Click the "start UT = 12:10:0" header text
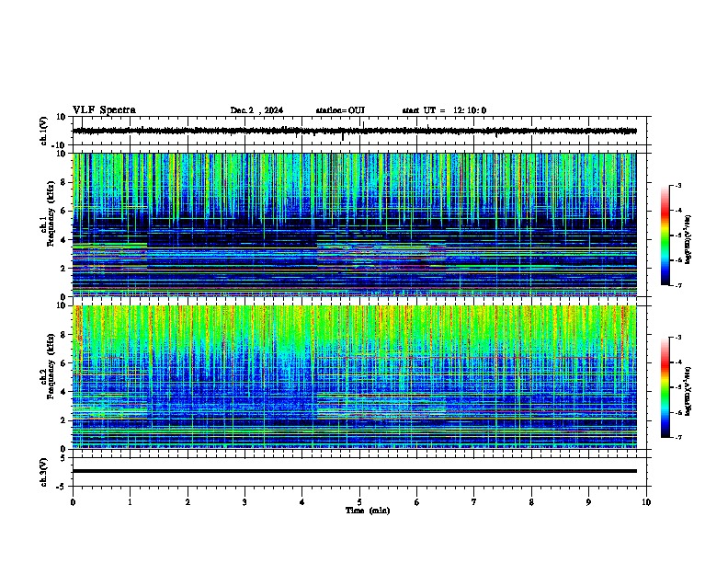The height and width of the screenshot is (563, 728). (444, 110)
